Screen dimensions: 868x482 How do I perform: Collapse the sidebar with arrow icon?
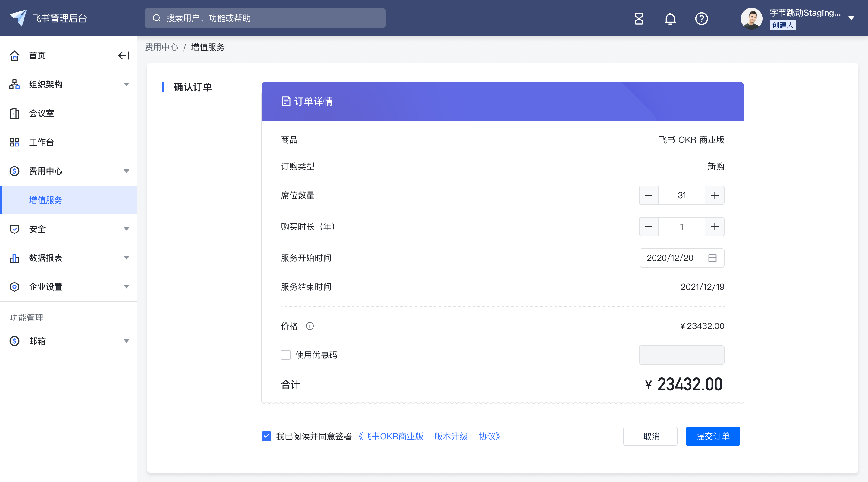(x=124, y=55)
